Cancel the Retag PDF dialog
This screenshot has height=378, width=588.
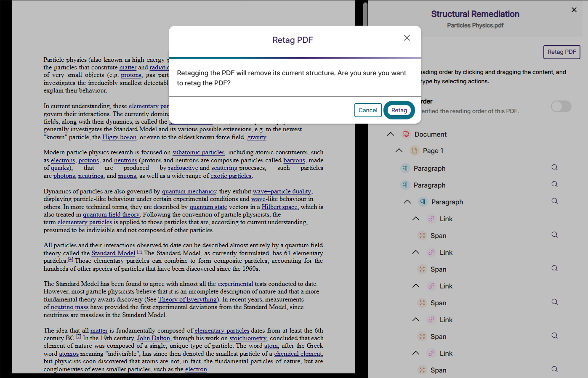coord(368,110)
